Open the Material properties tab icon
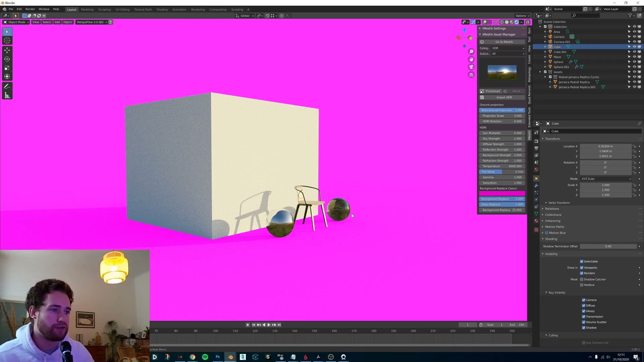 [536, 221]
